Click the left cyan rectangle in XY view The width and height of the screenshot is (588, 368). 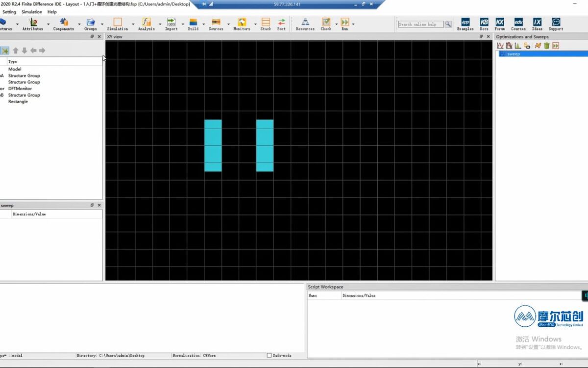tap(213, 146)
